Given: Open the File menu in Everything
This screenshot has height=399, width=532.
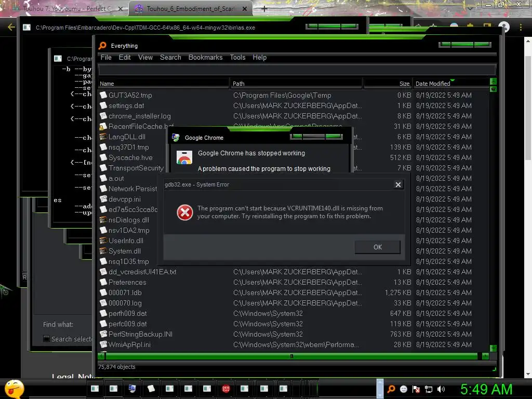Looking at the screenshot, I should click(x=106, y=57).
